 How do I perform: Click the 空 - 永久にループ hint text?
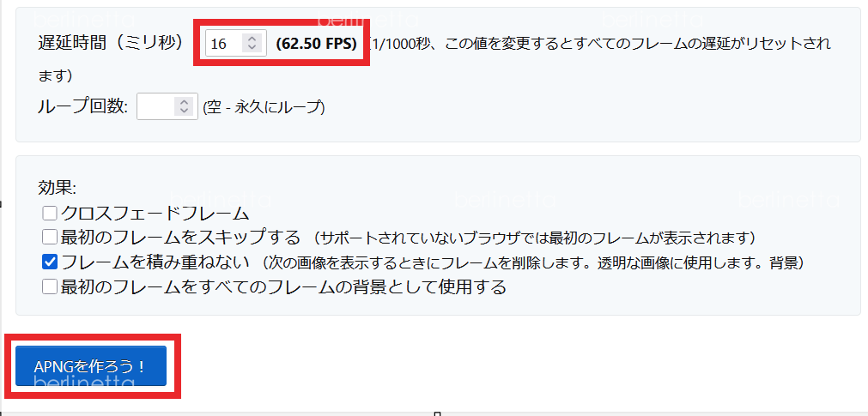pyautogui.click(x=264, y=107)
